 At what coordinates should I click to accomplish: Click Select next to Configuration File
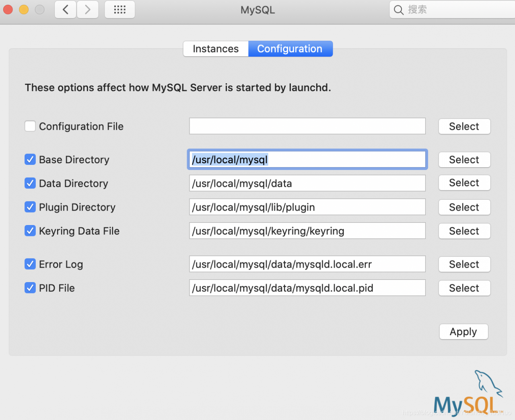[x=464, y=126]
